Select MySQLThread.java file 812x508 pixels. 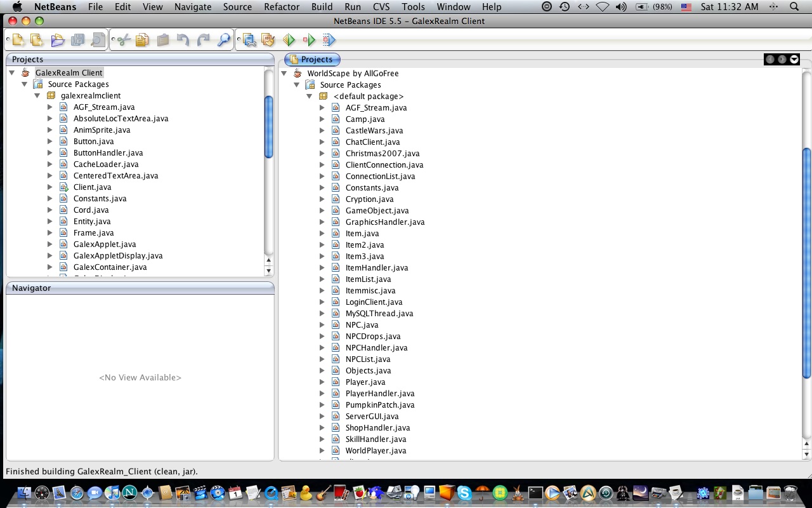(379, 314)
